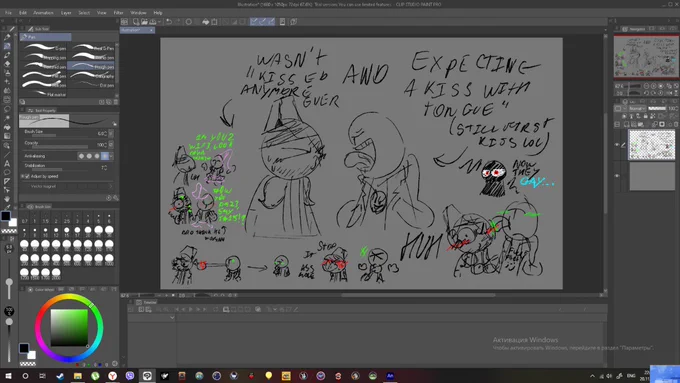This screenshot has width=680, height=383.
Task: Click the Open file folder icon
Action: (x=144, y=22)
